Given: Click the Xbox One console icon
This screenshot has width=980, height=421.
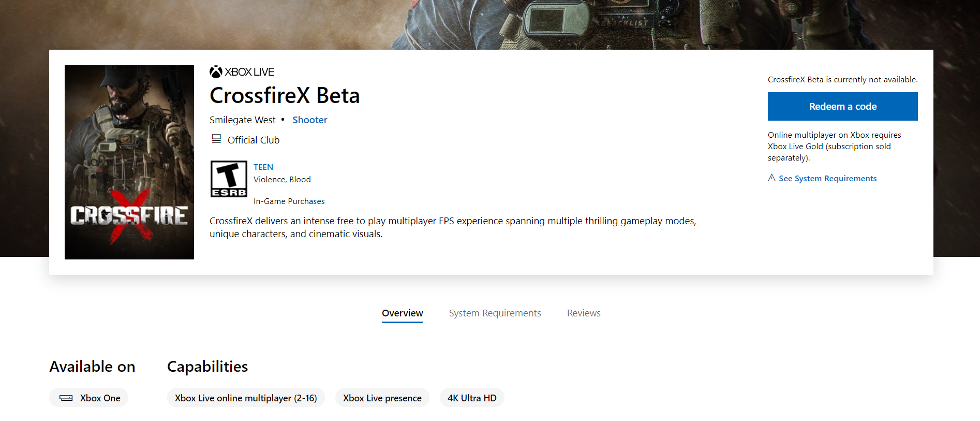Looking at the screenshot, I should click(66, 398).
